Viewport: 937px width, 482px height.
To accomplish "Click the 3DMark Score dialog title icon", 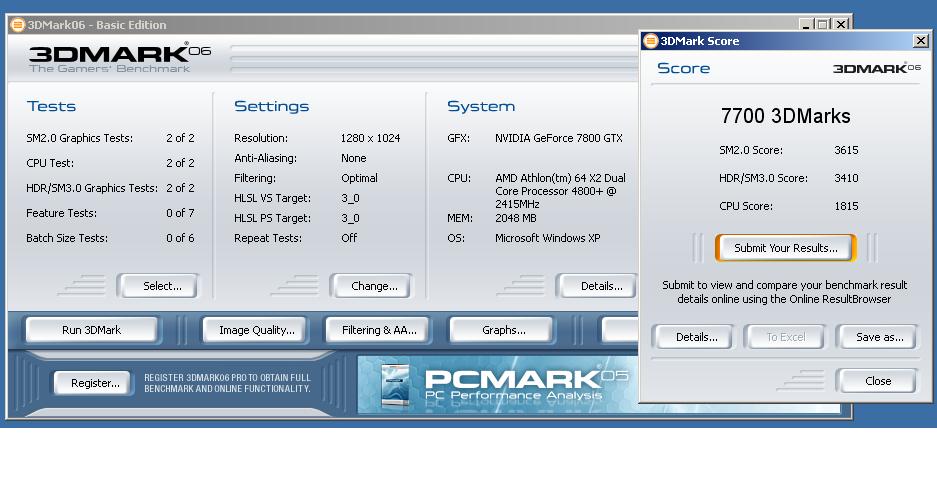I will [x=650, y=41].
